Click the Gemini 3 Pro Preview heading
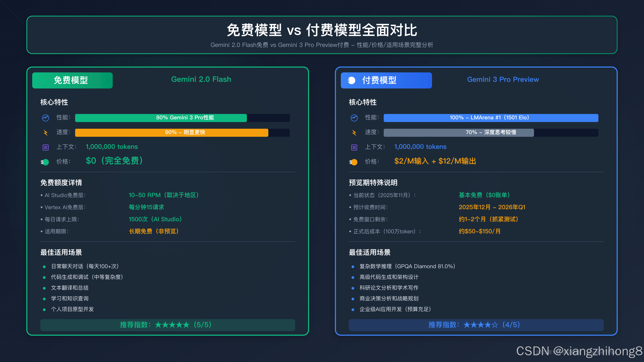The image size is (644, 362). click(503, 79)
